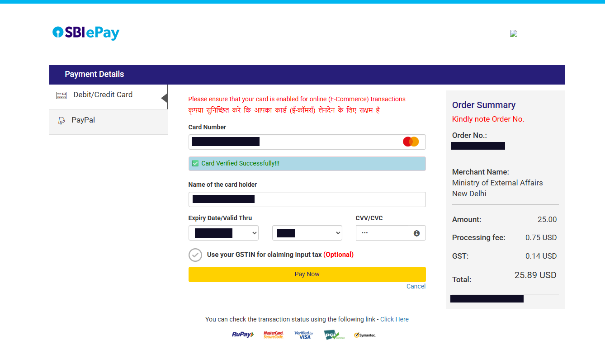Click the RuPay logo badge
The image size is (605, 364).
(x=243, y=335)
